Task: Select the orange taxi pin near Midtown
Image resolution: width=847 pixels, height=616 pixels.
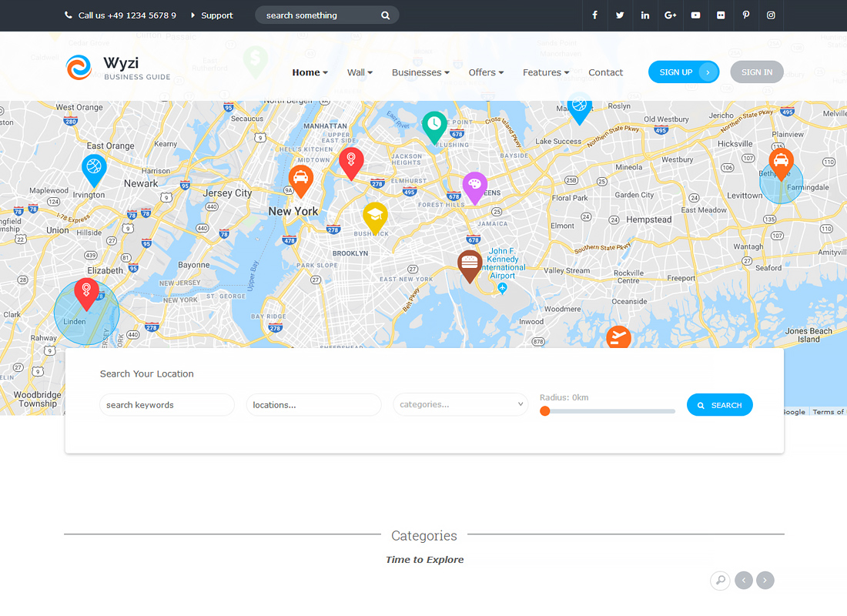Action: pyautogui.click(x=301, y=182)
